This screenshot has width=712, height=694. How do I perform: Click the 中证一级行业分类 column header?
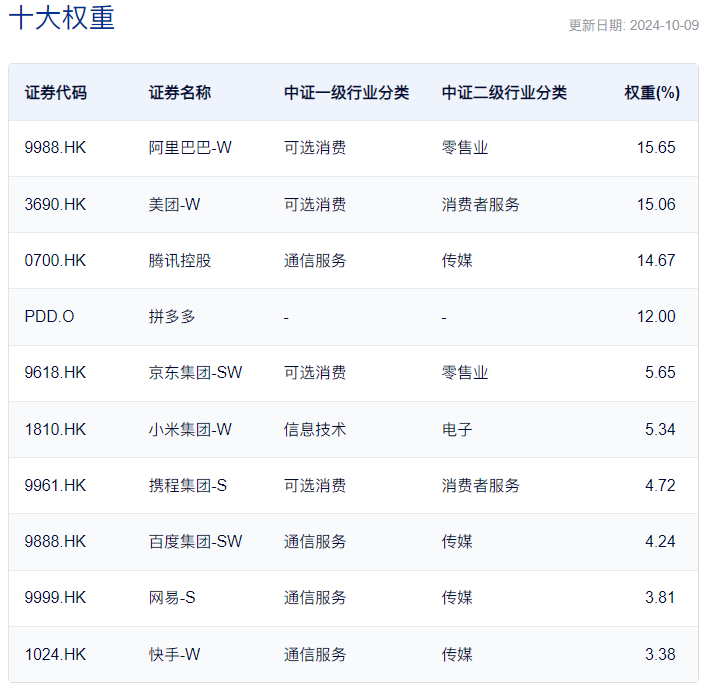346,93
